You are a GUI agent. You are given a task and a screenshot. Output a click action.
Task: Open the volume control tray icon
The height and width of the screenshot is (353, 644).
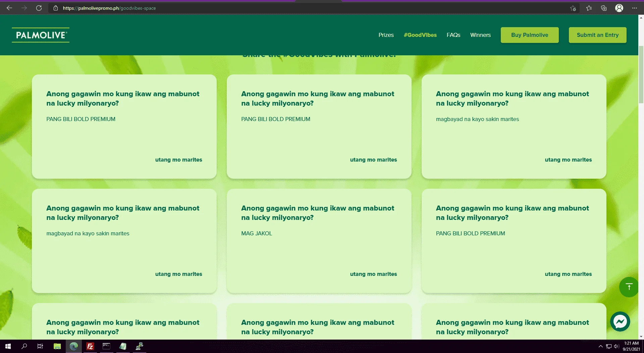pos(616,346)
